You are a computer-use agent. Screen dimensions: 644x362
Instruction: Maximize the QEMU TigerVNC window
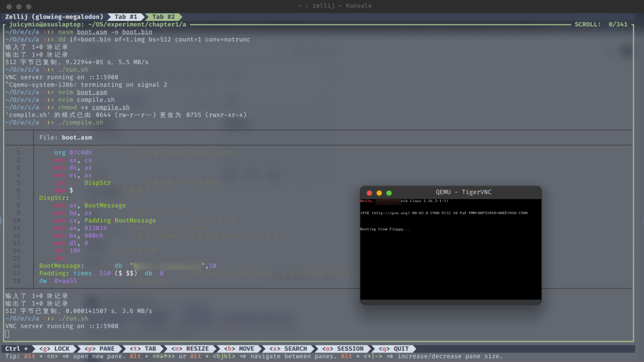389,193
